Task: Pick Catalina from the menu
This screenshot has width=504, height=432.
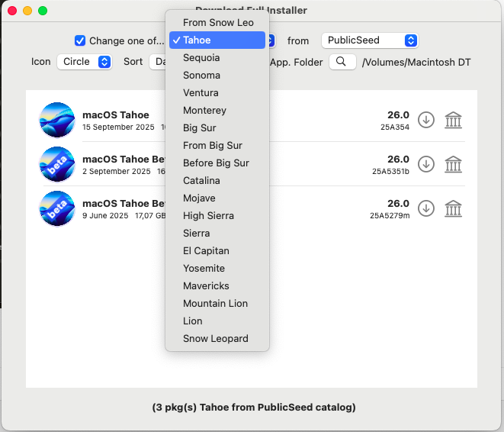Action: coord(217,180)
